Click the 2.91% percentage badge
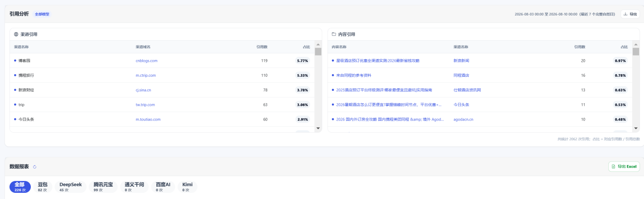Screen dimensions: 644x199 pyautogui.click(x=303, y=119)
